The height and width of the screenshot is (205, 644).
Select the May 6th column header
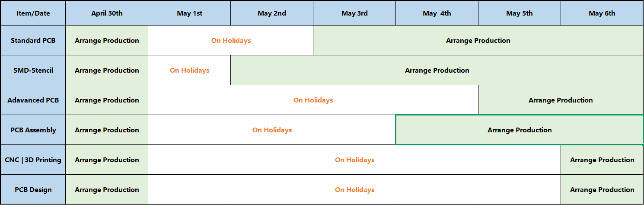[602, 13]
